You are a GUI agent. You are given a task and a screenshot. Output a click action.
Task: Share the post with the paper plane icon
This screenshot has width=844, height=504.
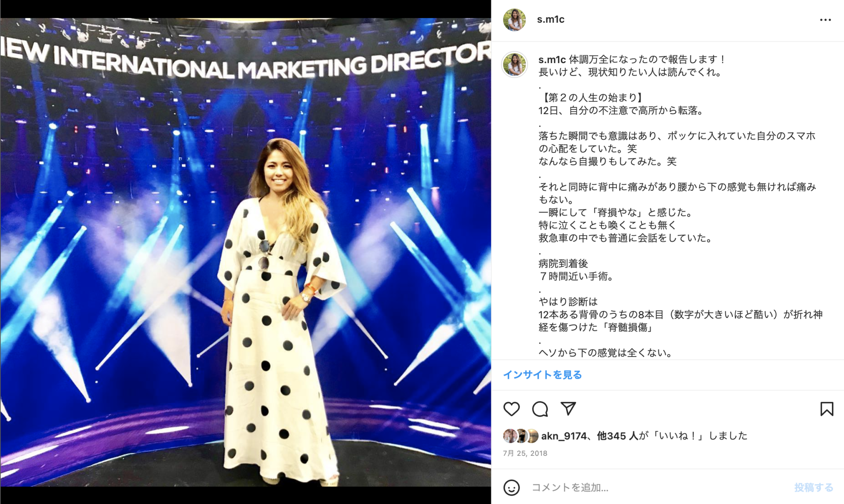point(568,408)
